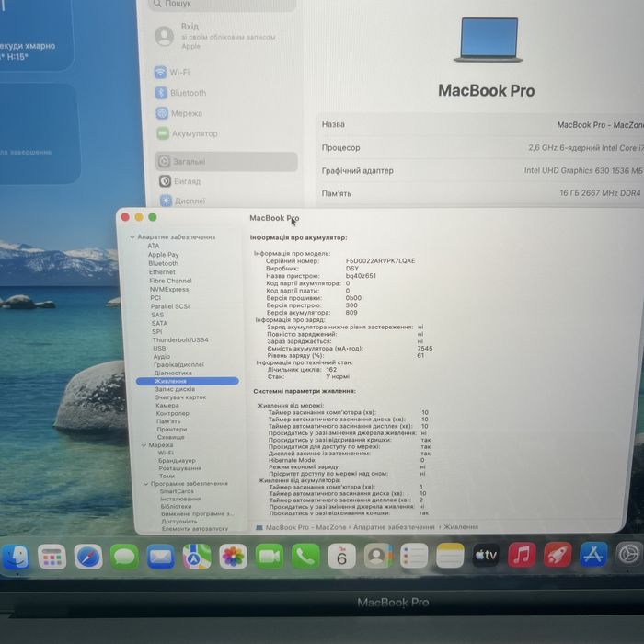Select Зчитувач карток in the tree
Image resolution: width=644 pixels, height=644 pixels.
click(x=180, y=397)
